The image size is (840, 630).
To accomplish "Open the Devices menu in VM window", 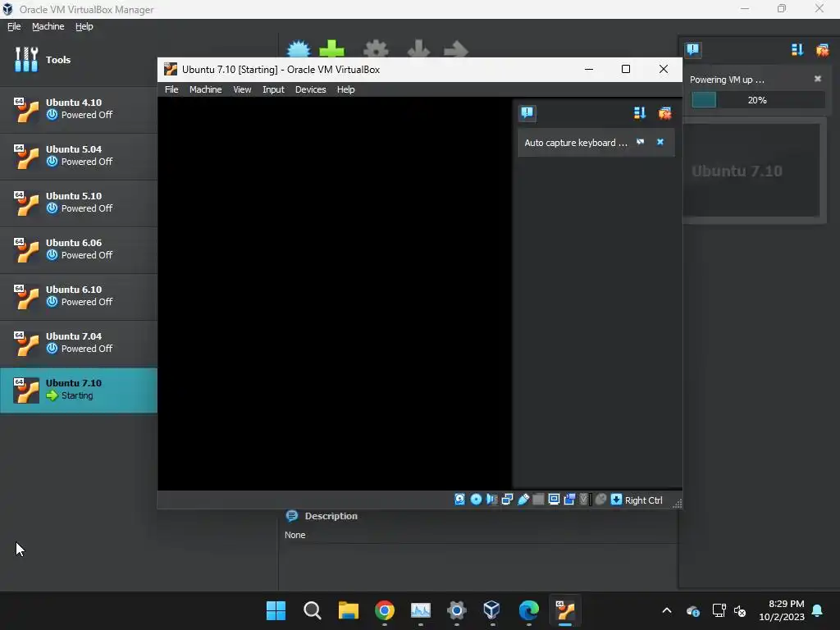I will (310, 89).
